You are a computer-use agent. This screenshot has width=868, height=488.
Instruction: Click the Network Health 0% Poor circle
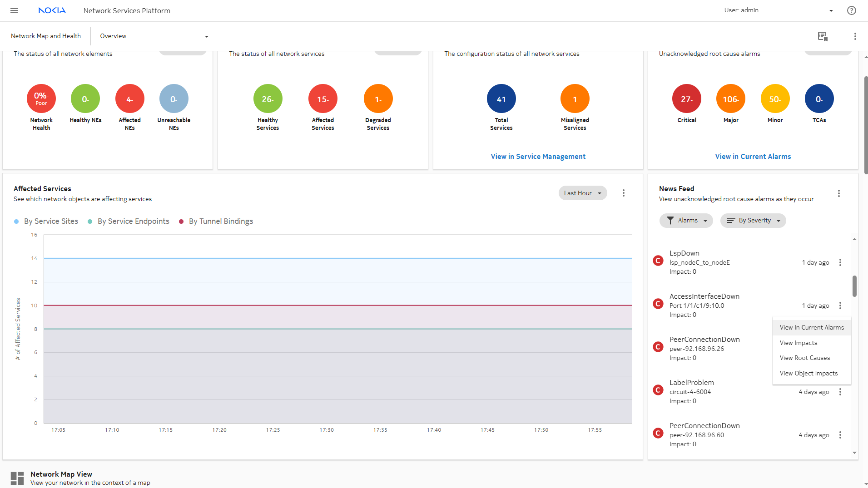pos(41,99)
